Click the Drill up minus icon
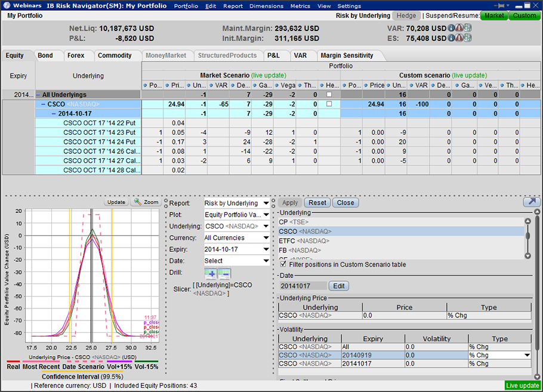The image size is (543, 392). tap(224, 274)
